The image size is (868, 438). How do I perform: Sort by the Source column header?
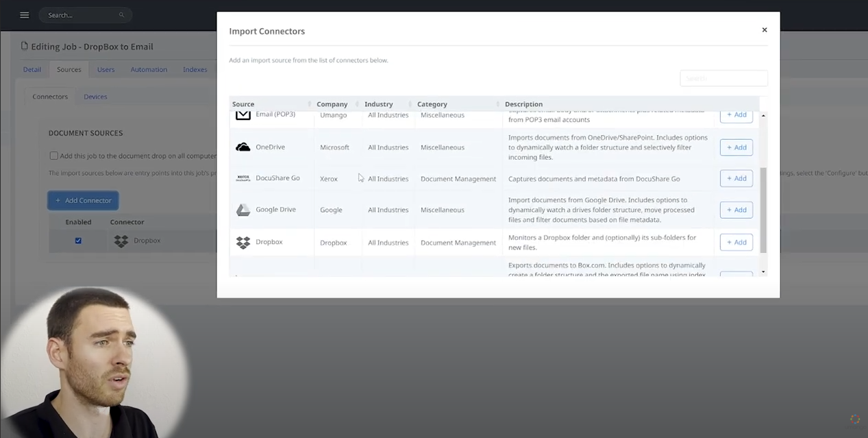[x=243, y=104]
